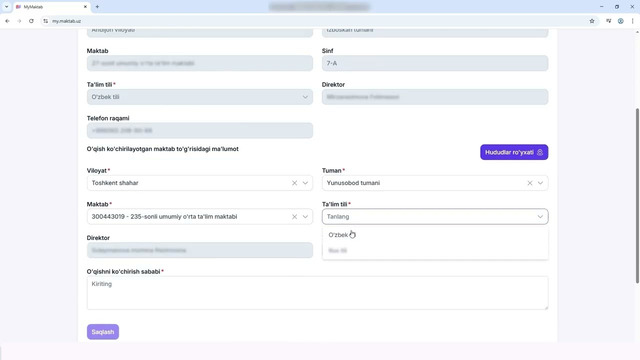Click the upper Direktor field beside Ta'lim tili
Viewport: 640px width, 360px height.
tap(435, 97)
